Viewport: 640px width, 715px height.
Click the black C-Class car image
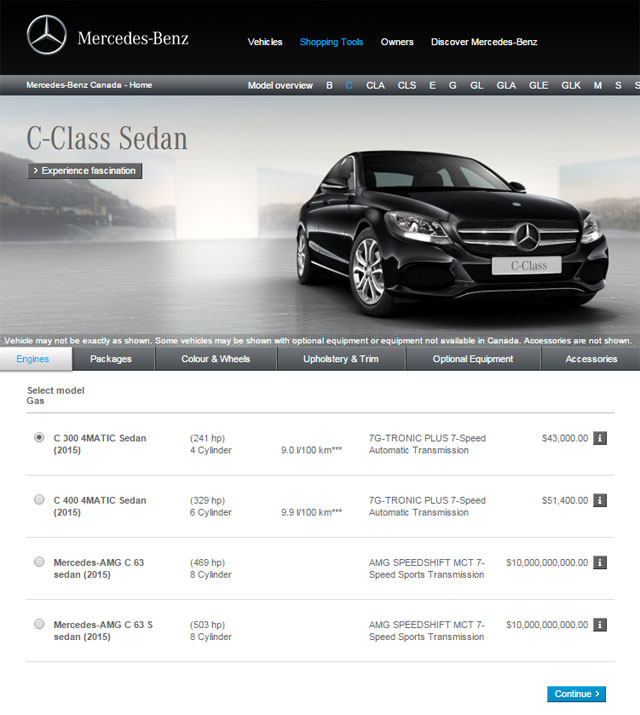pyautogui.click(x=452, y=233)
